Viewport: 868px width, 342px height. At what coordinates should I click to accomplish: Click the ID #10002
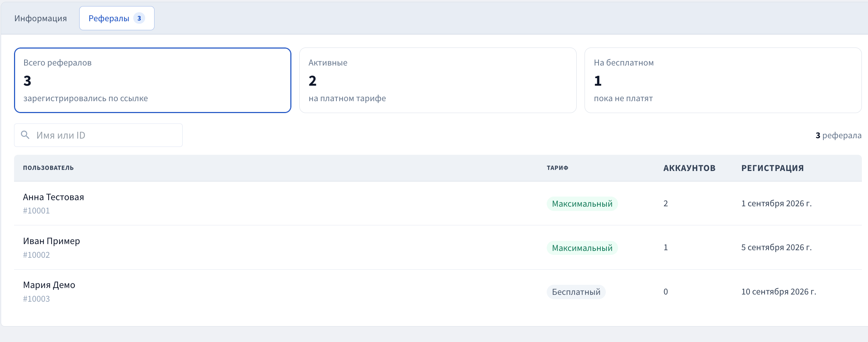click(x=36, y=255)
